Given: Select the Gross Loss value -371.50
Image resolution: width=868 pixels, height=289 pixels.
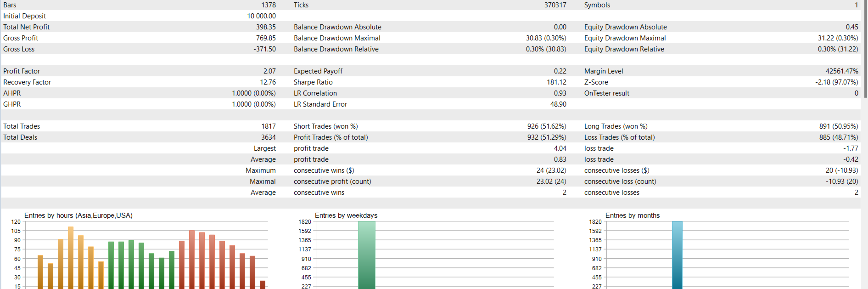Looking at the screenshot, I should pos(264,49).
